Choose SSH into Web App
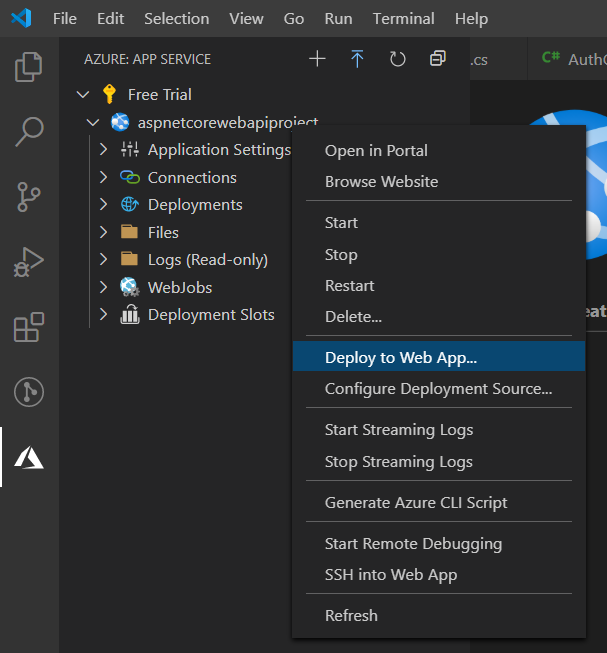Screen dimensions: 607x653 click(439, 575)
